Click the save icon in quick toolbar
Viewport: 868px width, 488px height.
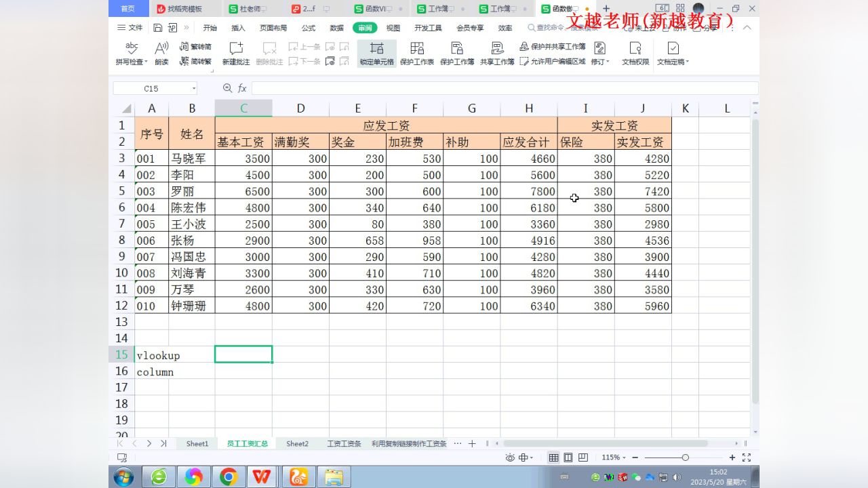pyautogui.click(x=158, y=28)
